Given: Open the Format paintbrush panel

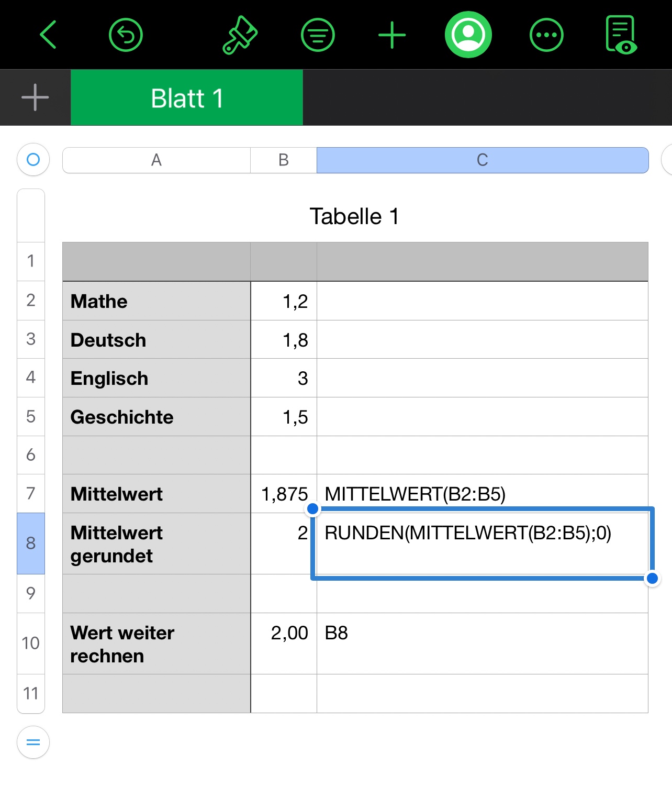Looking at the screenshot, I should click(x=240, y=35).
